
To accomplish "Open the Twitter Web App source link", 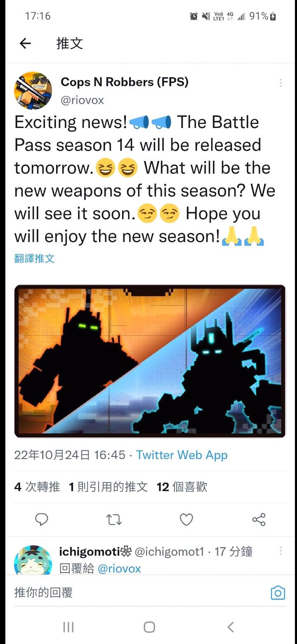I will click(182, 455).
